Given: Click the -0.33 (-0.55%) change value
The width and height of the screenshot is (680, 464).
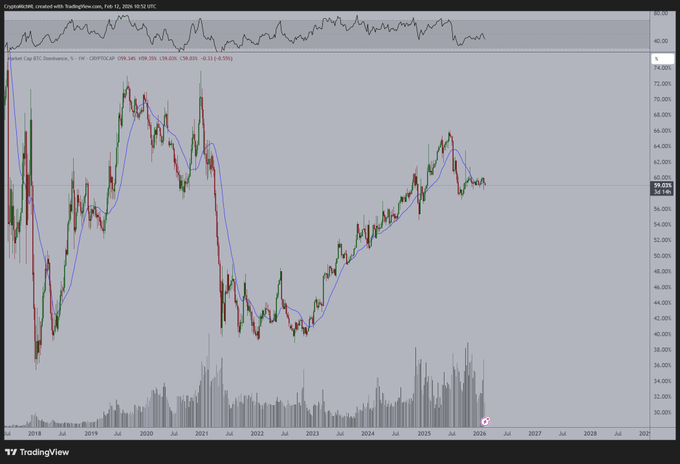Looking at the screenshot, I should pos(216,58).
